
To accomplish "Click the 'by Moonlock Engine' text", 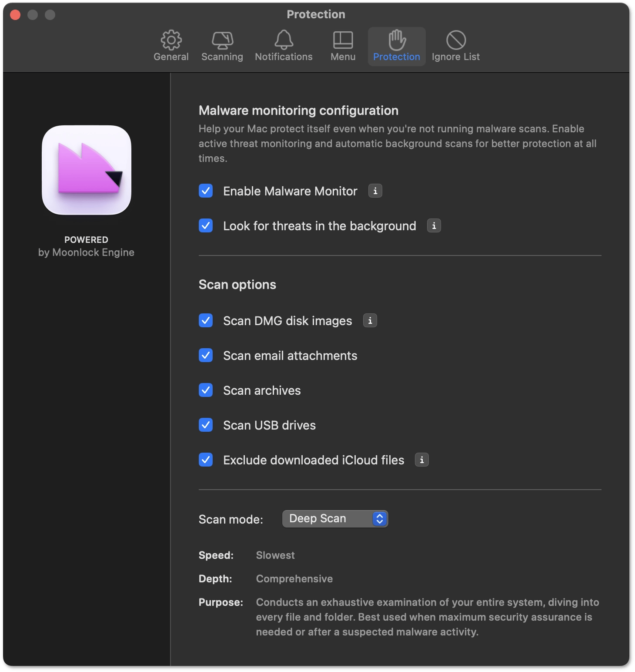I will pyautogui.click(x=86, y=252).
